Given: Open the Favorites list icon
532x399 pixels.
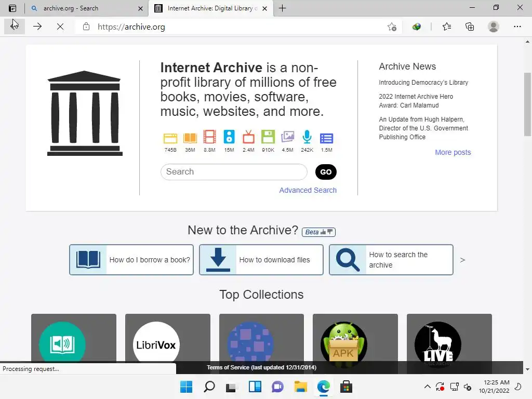Looking at the screenshot, I should 447,26.
